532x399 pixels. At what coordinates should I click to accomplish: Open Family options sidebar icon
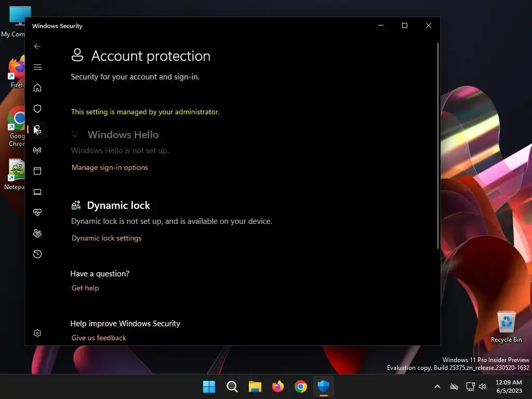(37, 233)
